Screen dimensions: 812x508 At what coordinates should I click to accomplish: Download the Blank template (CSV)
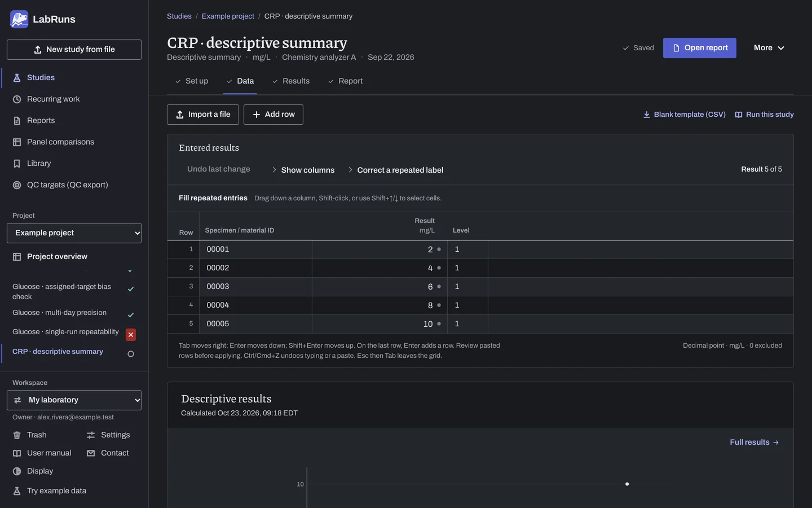684,115
